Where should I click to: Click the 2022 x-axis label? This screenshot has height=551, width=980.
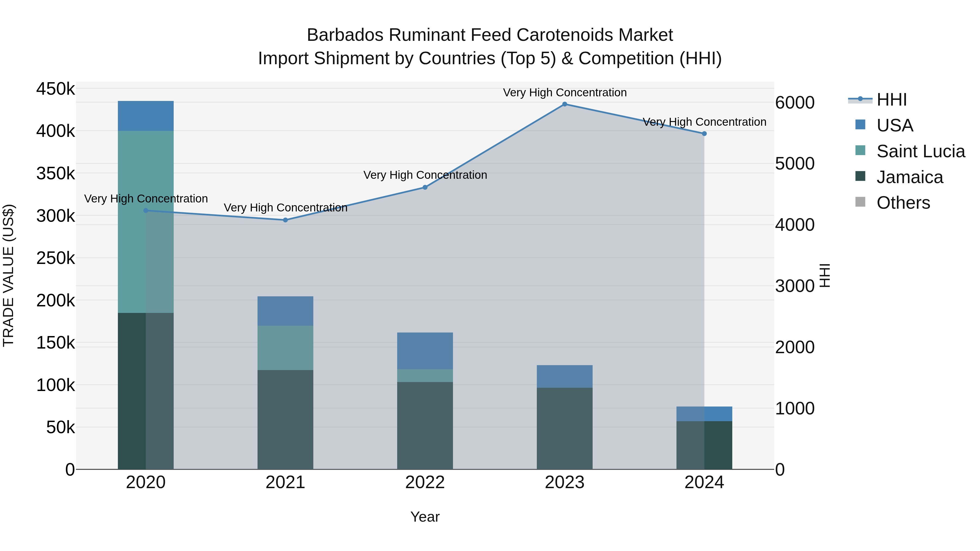tap(425, 482)
